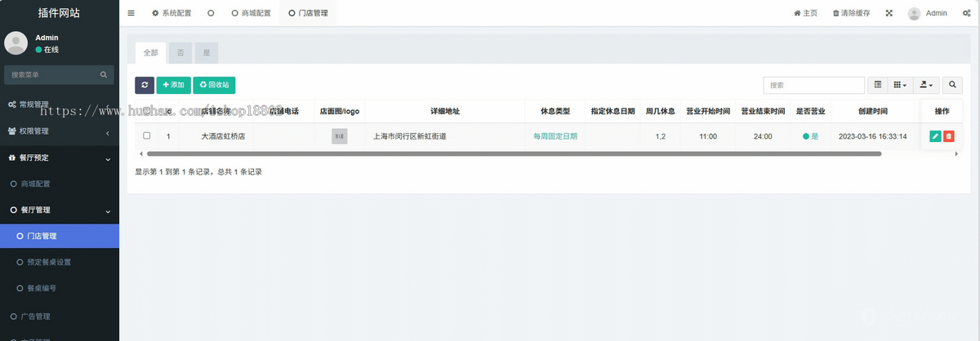Screen dimensions: 980x341
Task: Click the sidebar menu search magnifier icon
Action: (x=104, y=75)
